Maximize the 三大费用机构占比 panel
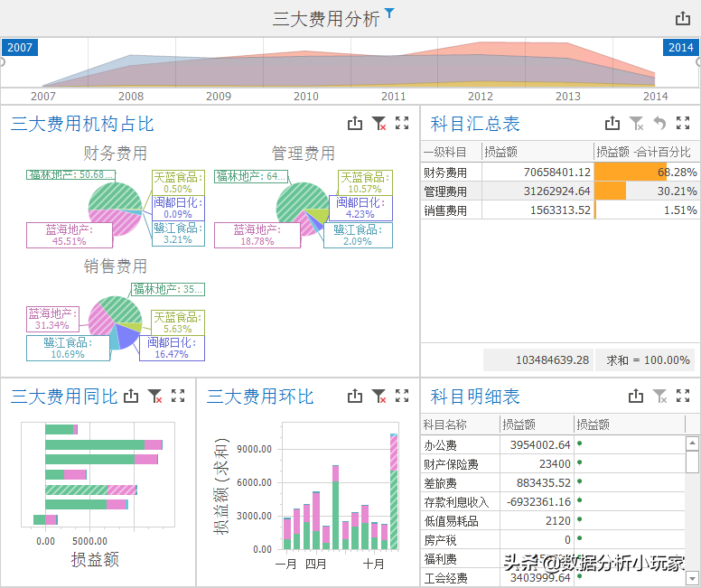The height and width of the screenshot is (588, 701). click(403, 124)
